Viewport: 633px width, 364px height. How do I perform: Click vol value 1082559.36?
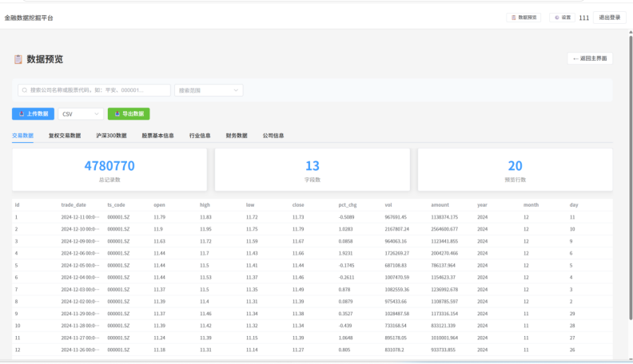[x=397, y=290]
